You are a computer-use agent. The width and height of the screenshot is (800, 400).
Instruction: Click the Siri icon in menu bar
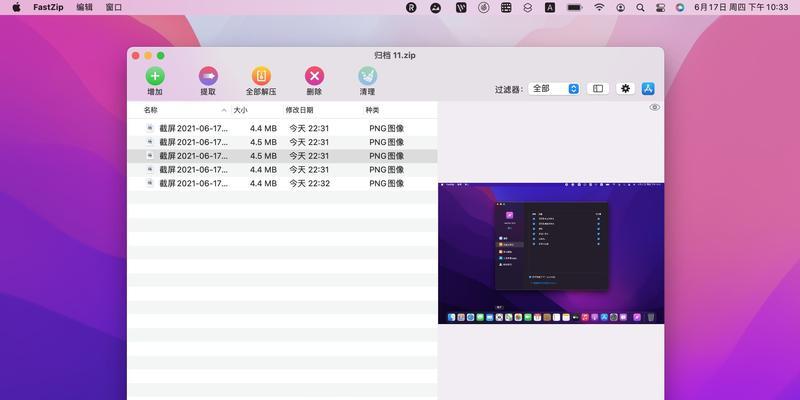[x=680, y=8]
